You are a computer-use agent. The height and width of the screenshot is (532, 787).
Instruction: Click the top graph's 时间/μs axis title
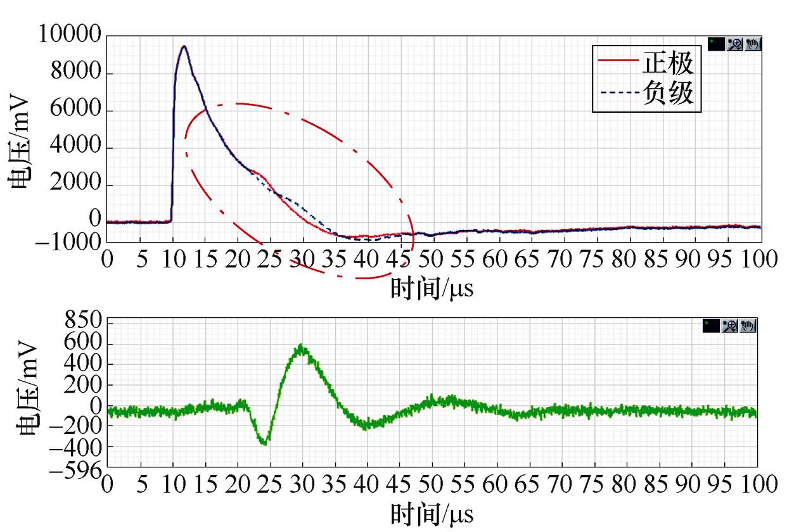point(432,288)
